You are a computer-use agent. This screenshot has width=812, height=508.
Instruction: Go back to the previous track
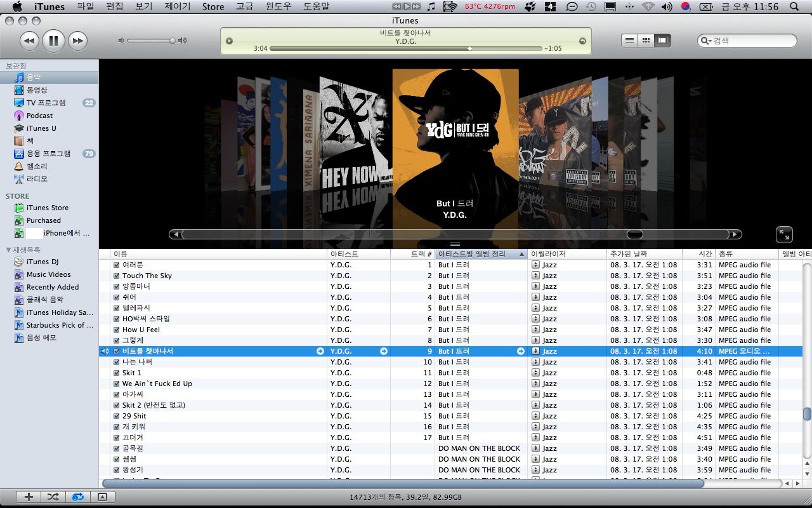(x=29, y=41)
